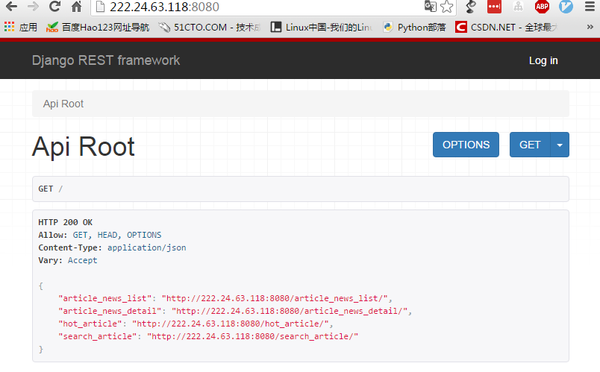Click the "search_article" JSON key
This screenshot has width=600, height=372.
click(x=97, y=336)
